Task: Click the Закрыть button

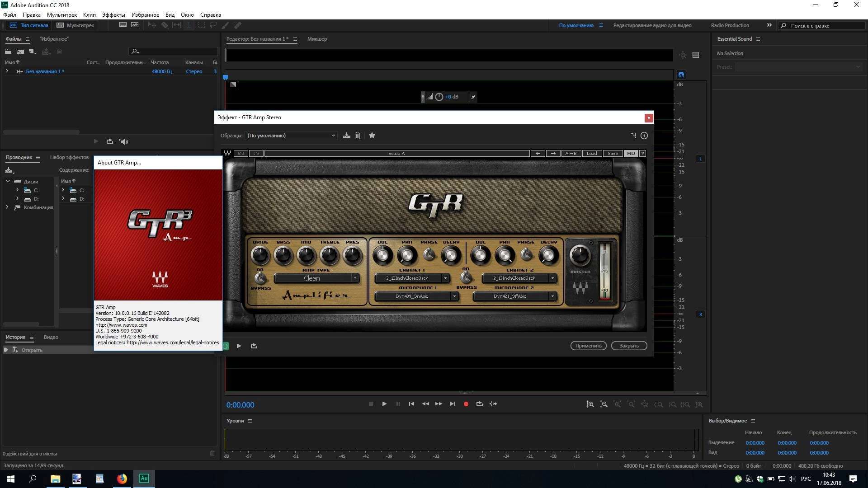Action: point(629,346)
